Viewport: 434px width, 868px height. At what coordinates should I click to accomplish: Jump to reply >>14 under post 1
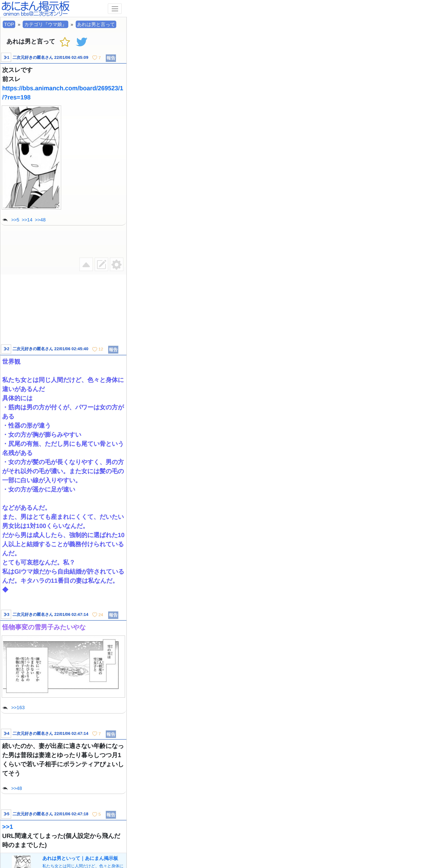27,220
